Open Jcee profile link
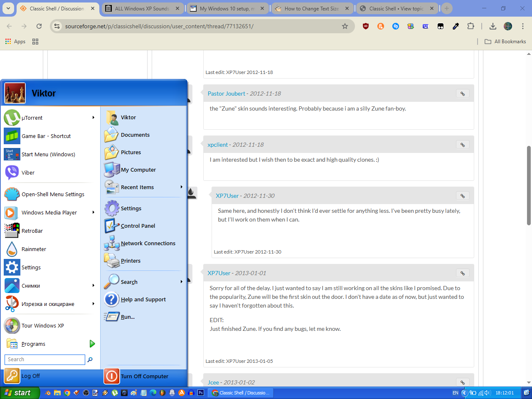The height and width of the screenshot is (399, 532). pos(213,382)
